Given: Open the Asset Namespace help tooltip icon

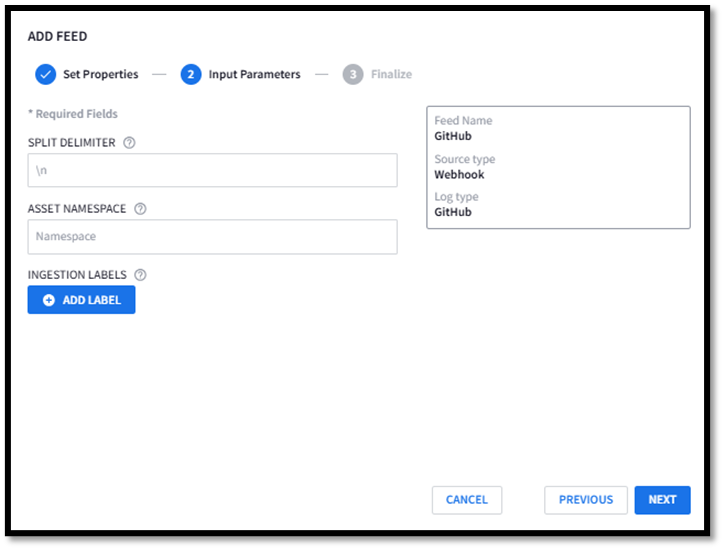Looking at the screenshot, I should pyautogui.click(x=140, y=209).
